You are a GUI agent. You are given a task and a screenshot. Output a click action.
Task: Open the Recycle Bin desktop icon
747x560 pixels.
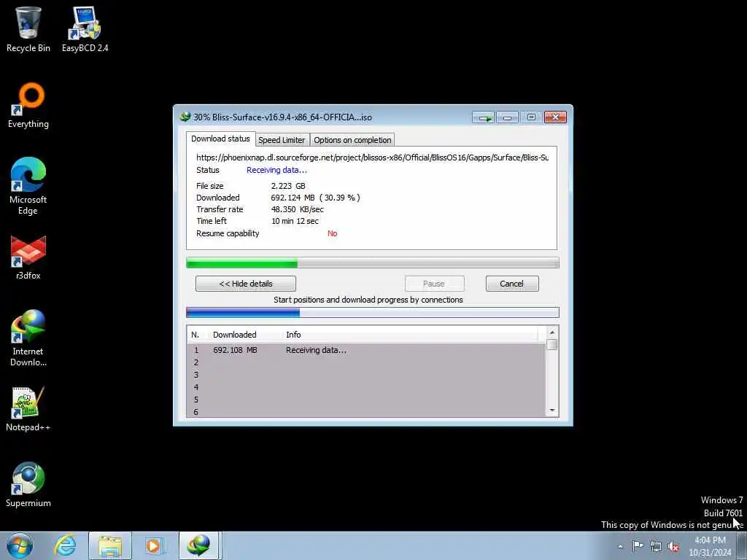(x=28, y=29)
